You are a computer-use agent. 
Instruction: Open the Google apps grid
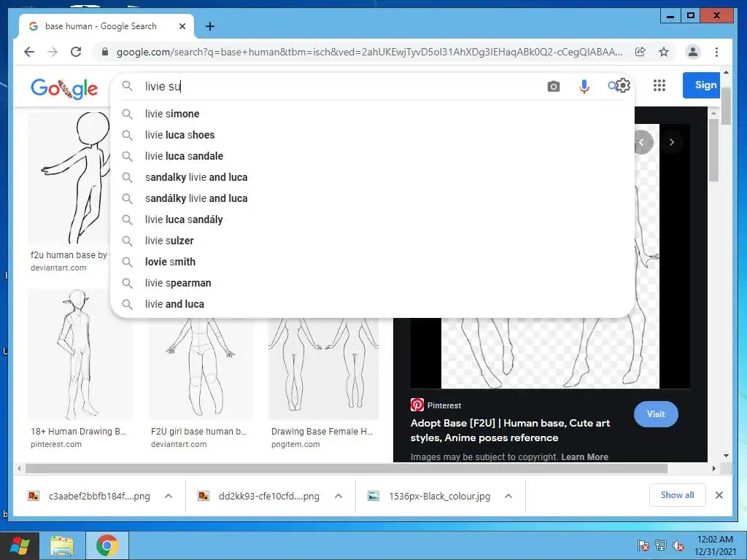(659, 86)
